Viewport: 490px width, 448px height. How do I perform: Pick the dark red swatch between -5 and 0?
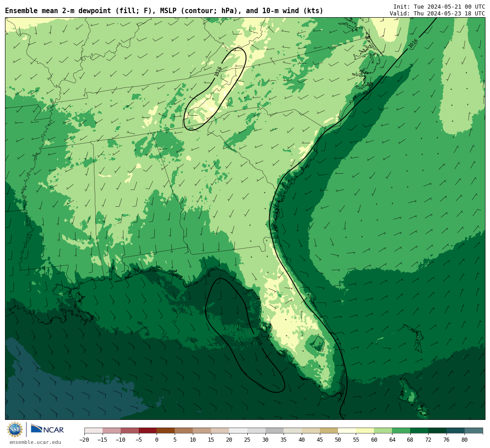point(148,431)
